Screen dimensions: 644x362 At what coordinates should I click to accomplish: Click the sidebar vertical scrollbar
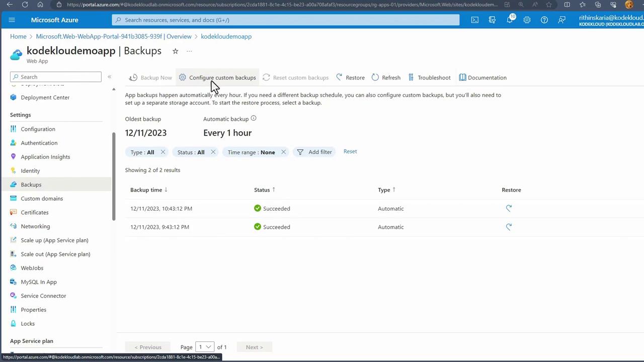point(114,176)
